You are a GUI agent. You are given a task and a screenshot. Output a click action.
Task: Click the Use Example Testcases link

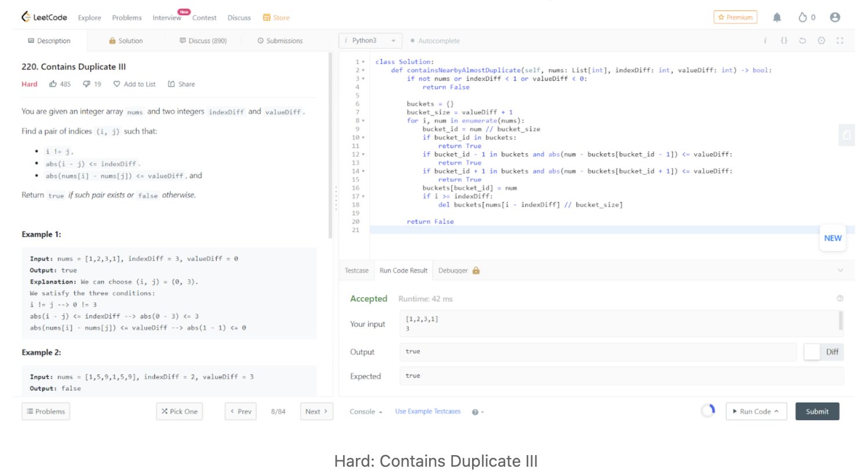point(428,412)
